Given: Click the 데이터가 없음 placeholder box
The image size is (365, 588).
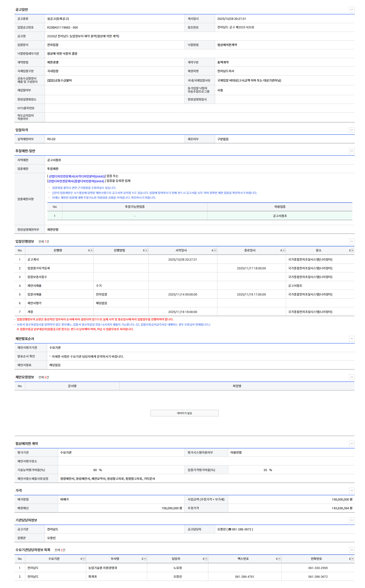Looking at the screenshot, I should [184, 413].
